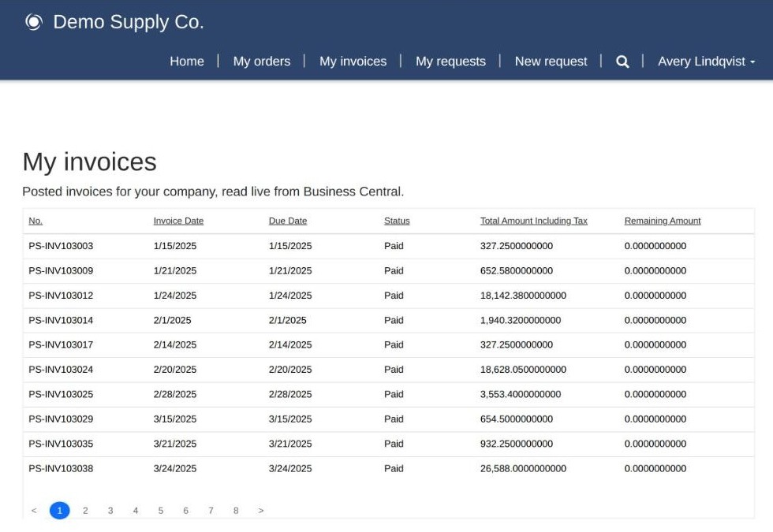Image resolution: width=773 pixels, height=532 pixels.
Task: Go to pagination page 6
Action: (186, 511)
